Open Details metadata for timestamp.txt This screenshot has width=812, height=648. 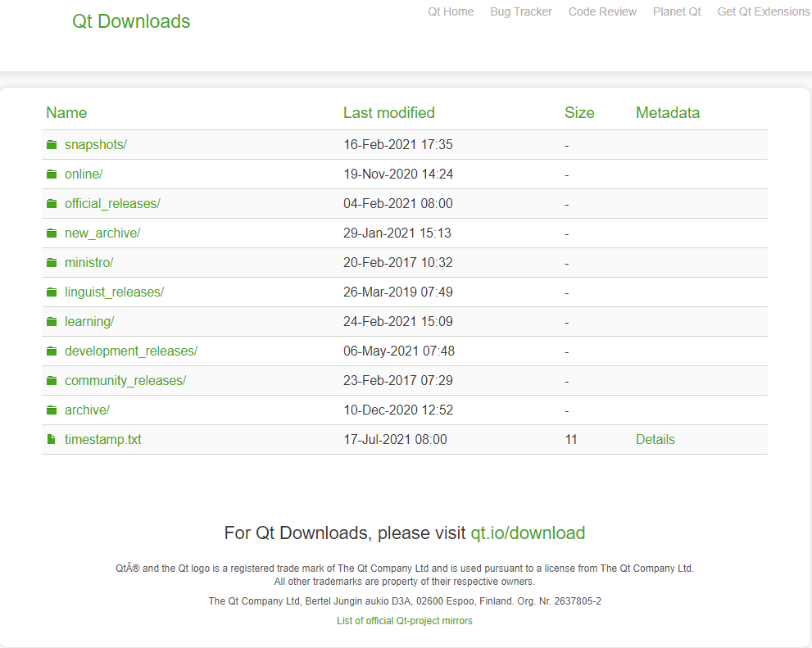pyautogui.click(x=655, y=440)
